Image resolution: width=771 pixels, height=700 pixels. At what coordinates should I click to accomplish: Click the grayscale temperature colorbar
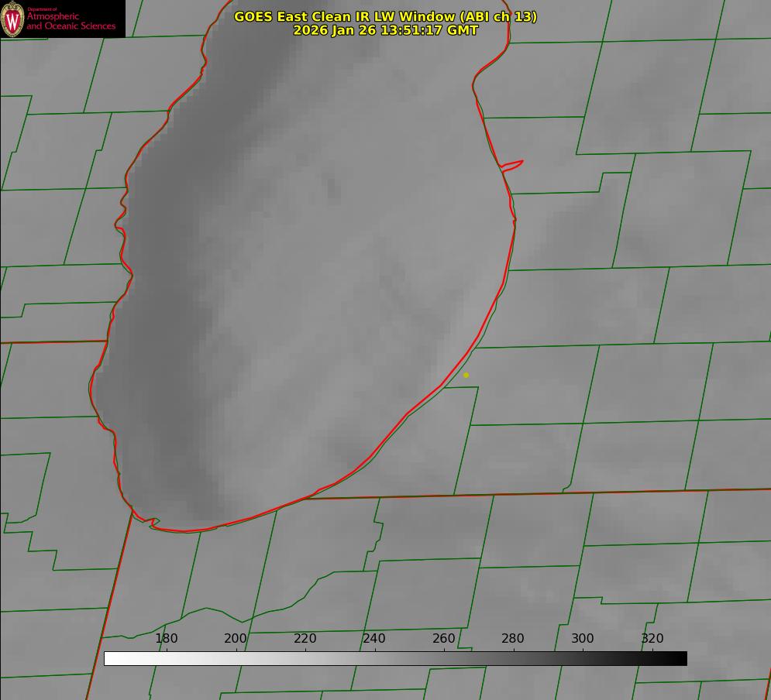(395, 658)
